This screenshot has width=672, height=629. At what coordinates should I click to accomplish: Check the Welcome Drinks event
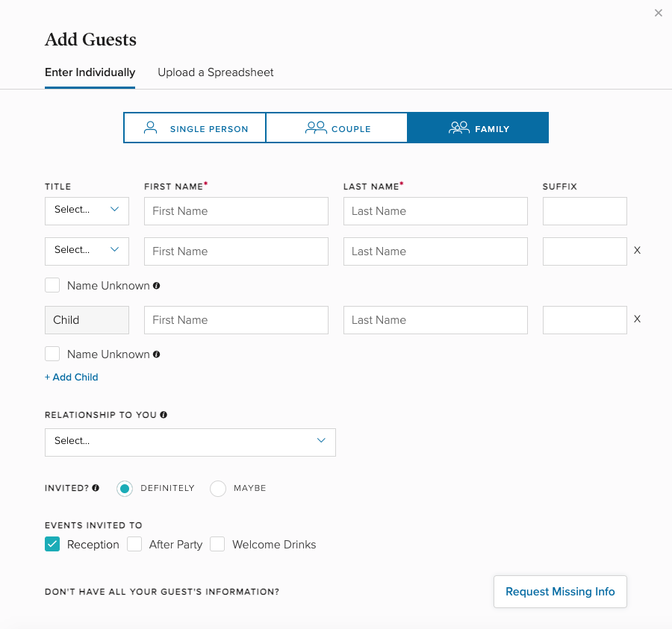click(x=217, y=544)
